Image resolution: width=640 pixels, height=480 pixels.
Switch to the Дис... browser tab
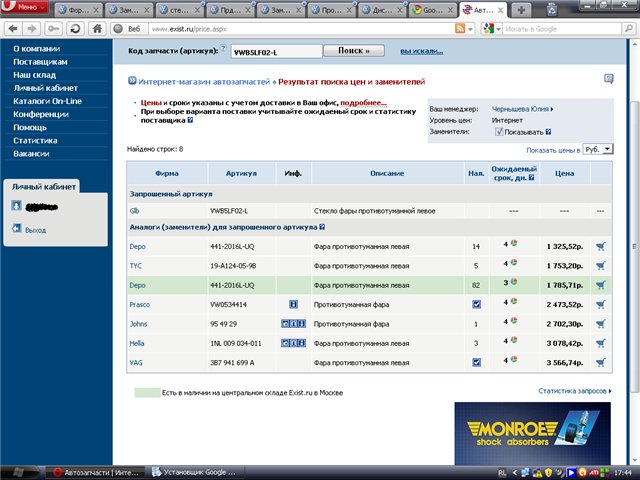coord(382,10)
